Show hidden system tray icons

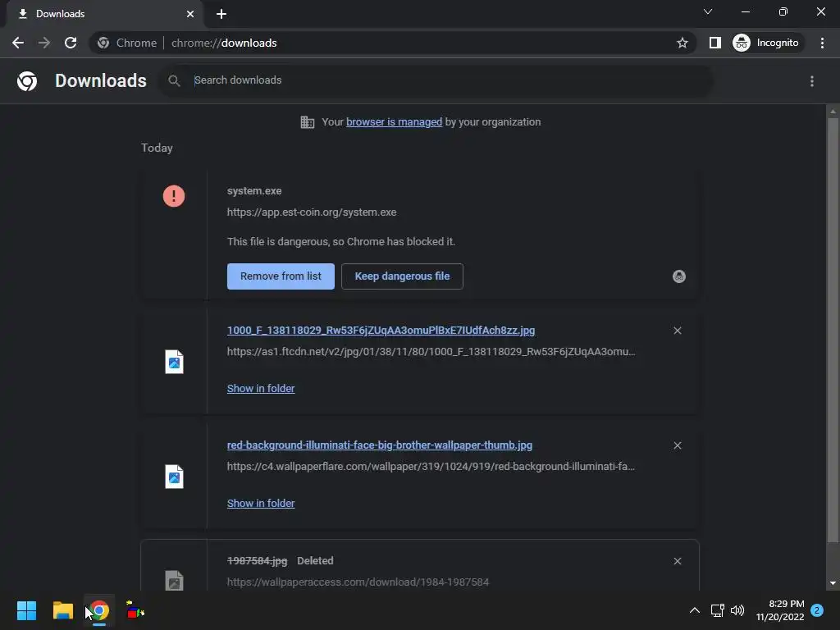pos(694,610)
